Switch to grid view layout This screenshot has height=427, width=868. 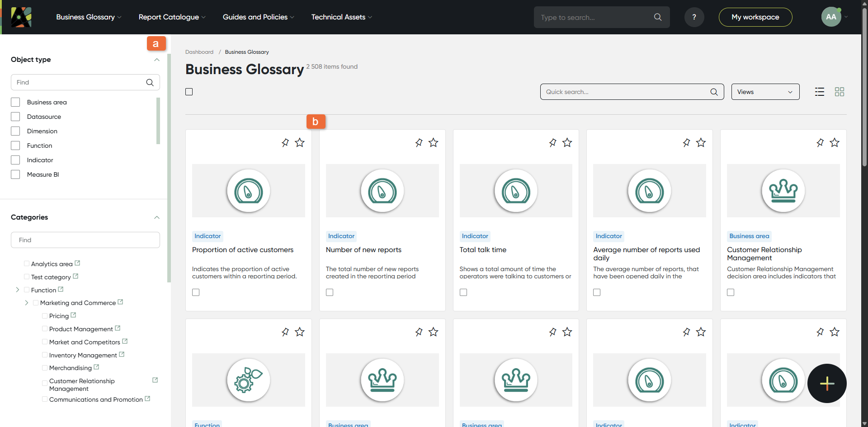839,92
